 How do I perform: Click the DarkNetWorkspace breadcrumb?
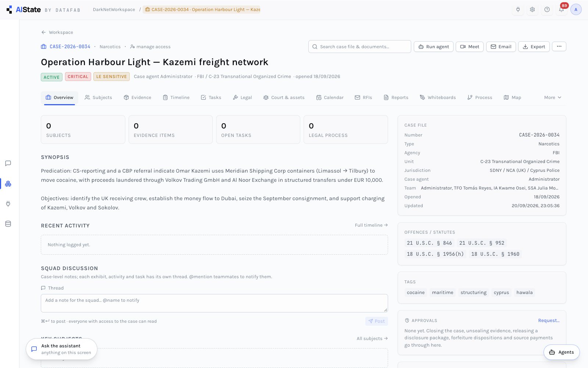[114, 10]
